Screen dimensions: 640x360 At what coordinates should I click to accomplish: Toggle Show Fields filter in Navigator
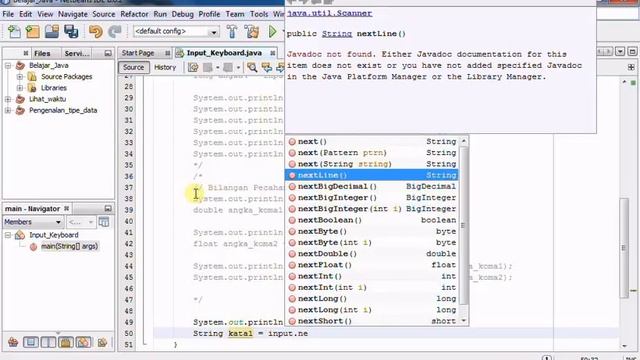[x=31, y=342]
